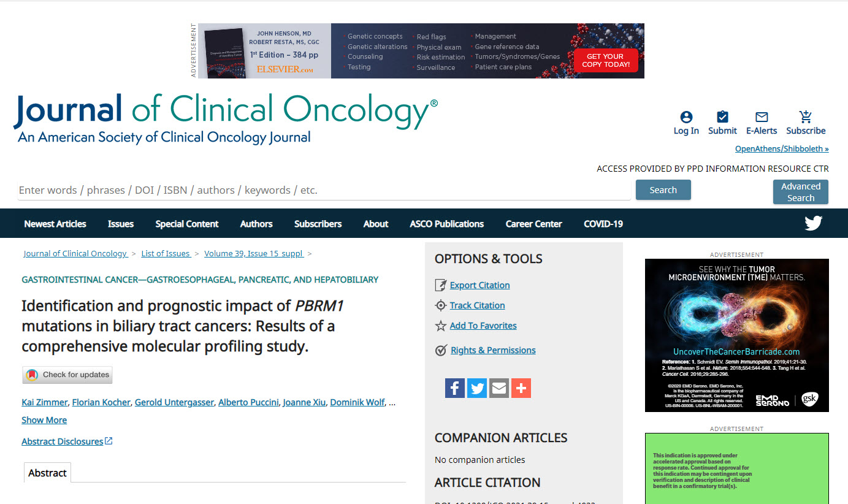Select the Abstract tab
Image resolution: width=848 pixels, height=504 pixels.
47,473
